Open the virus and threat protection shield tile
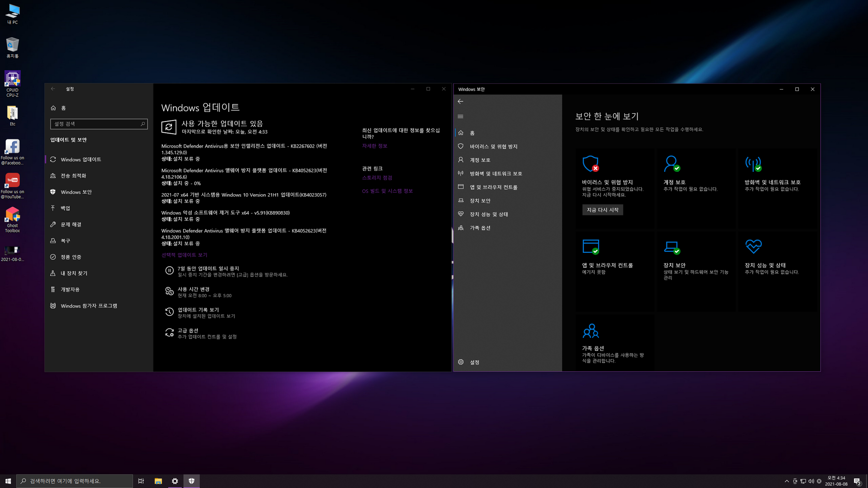 tap(590, 164)
